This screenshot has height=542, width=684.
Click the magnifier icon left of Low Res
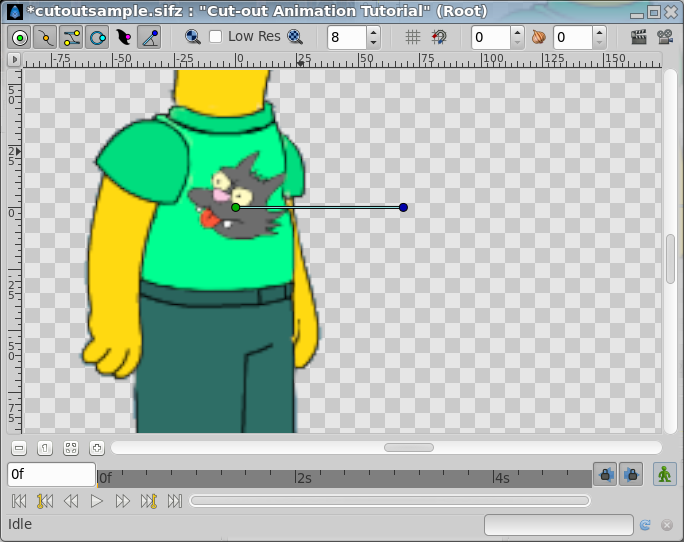pyautogui.click(x=192, y=37)
